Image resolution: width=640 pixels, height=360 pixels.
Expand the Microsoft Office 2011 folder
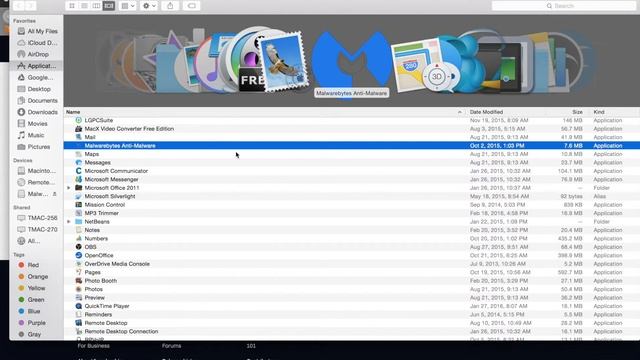(x=69, y=188)
